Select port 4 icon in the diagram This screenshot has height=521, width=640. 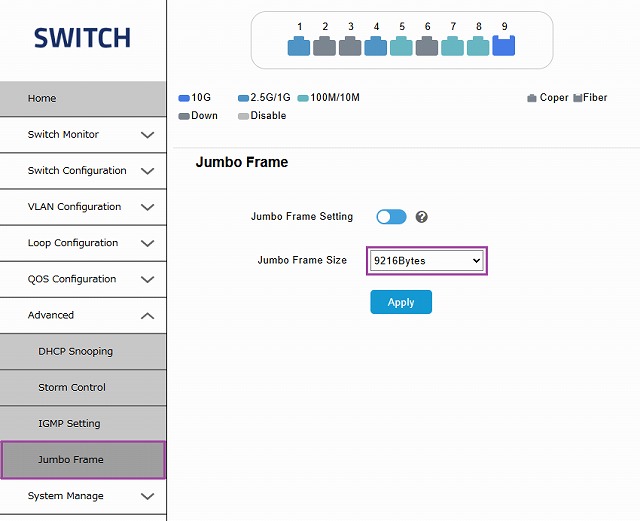(376, 45)
